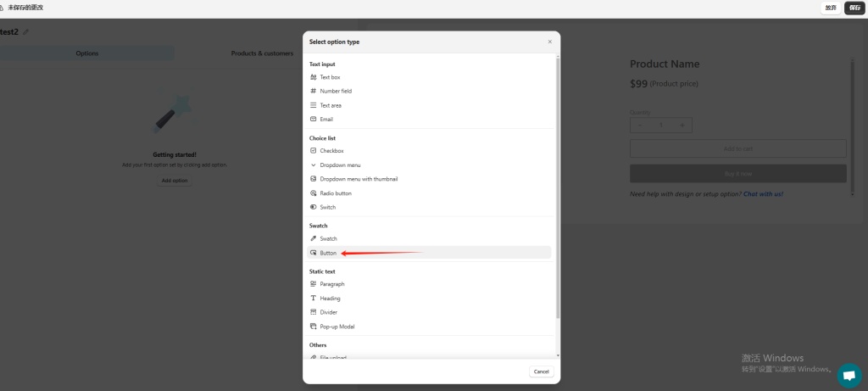Choose Dropdown menu with thumbnail

(358, 179)
